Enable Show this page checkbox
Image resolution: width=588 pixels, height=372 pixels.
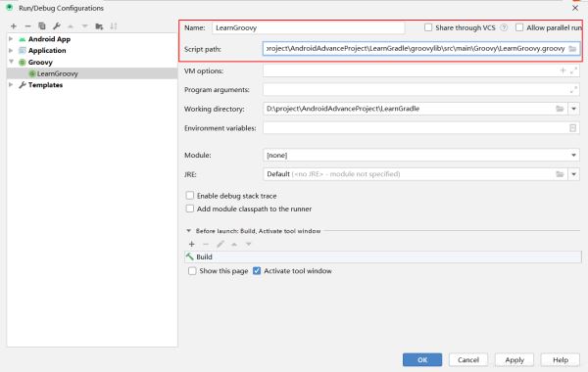coord(192,271)
